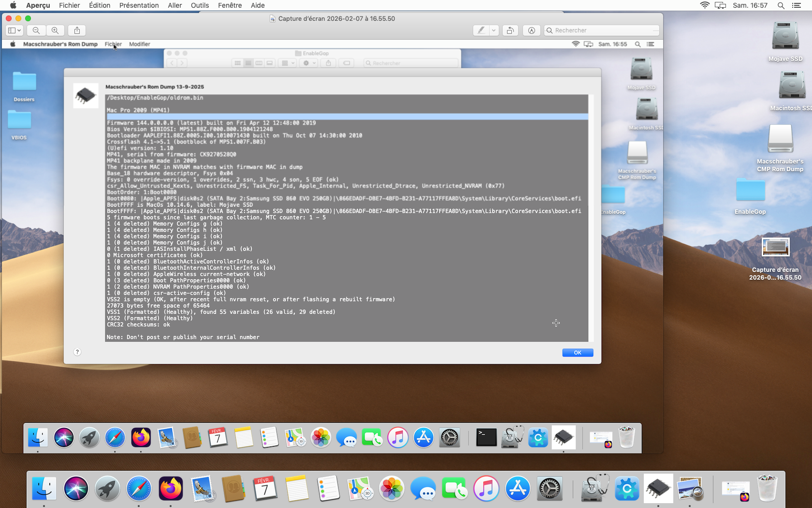This screenshot has width=812, height=508.
Task: Open Messages in the Dock below the window
Action: click(423, 488)
